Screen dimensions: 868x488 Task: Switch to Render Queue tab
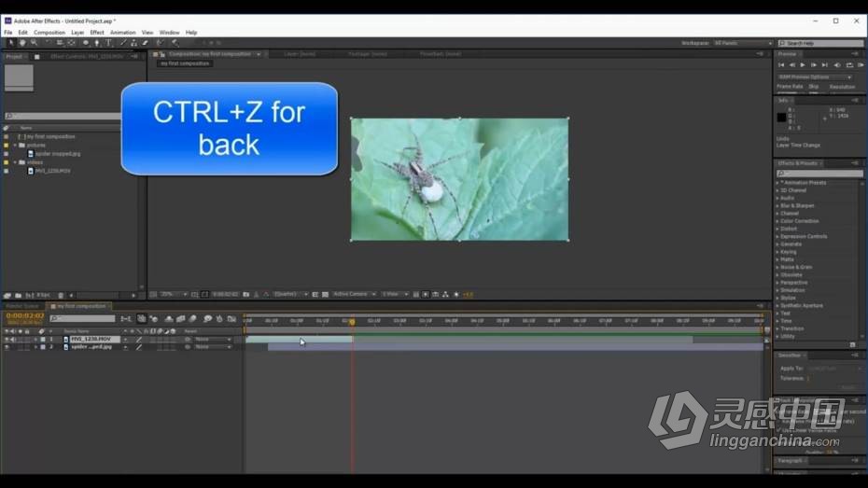[x=22, y=306]
